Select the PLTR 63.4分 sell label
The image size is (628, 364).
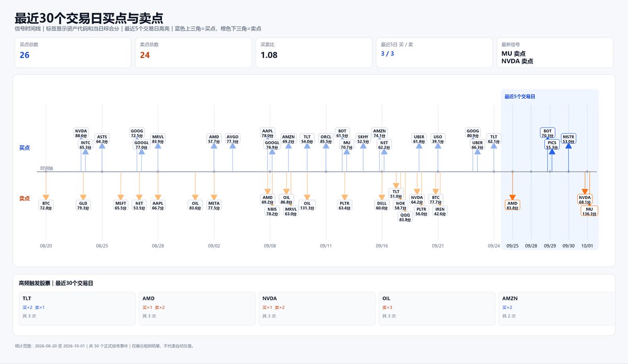344,205
